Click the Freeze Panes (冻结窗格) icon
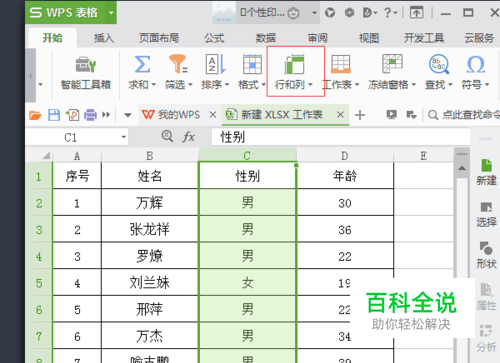The image size is (500, 363). click(392, 64)
